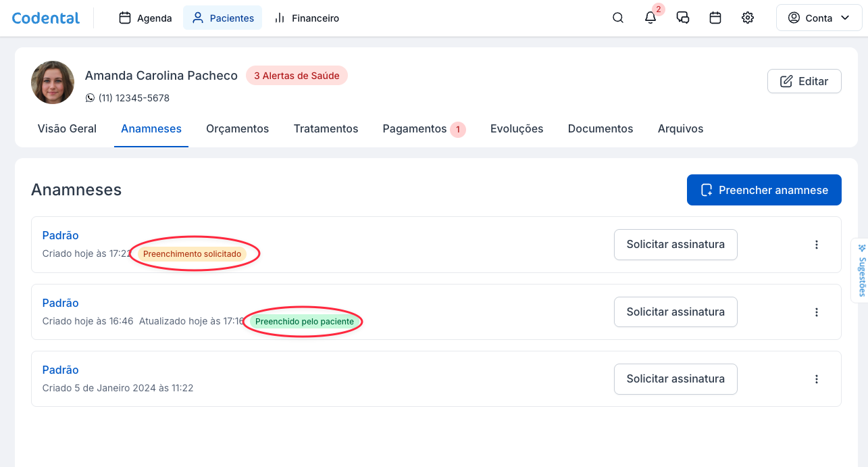Open the search magnifier icon

617,18
